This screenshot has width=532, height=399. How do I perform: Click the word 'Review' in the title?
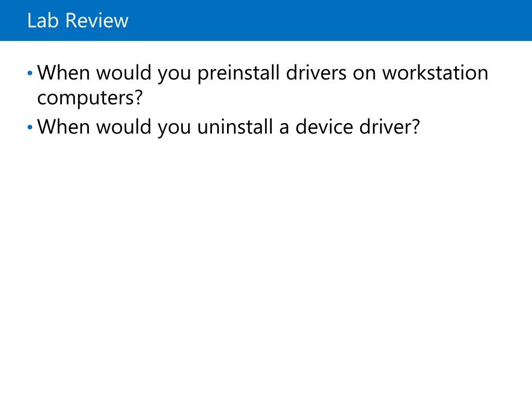tap(97, 20)
